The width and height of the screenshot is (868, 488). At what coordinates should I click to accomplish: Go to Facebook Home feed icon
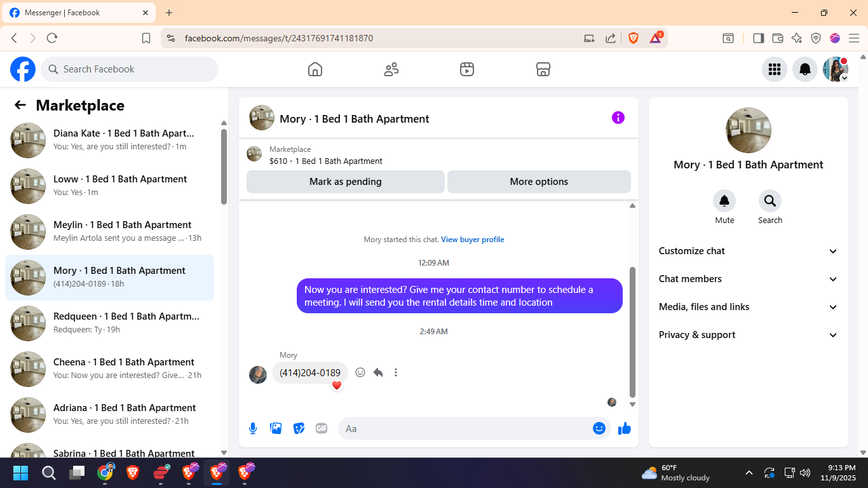(x=315, y=69)
